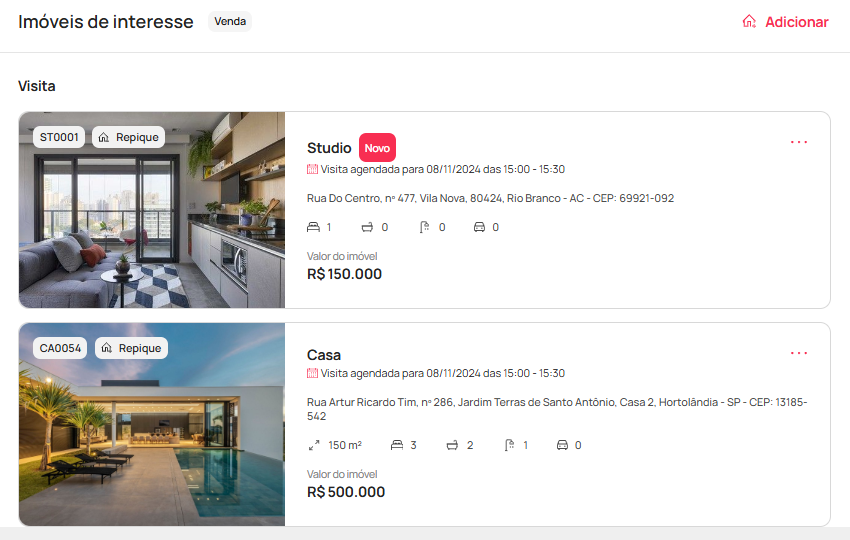Open the Casa property title

(x=324, y=355)
